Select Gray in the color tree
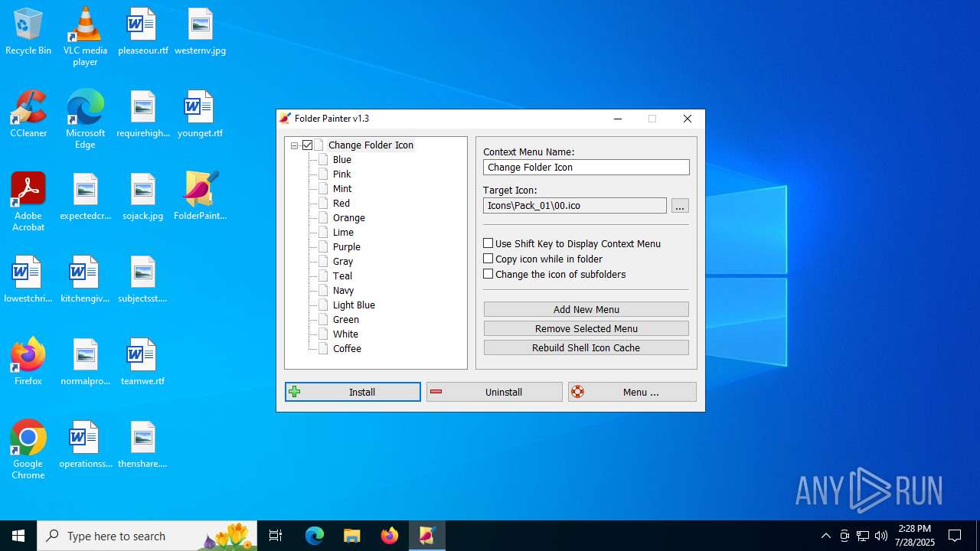Viewport: 980px width, 551px height. click(x=343, y=262)
